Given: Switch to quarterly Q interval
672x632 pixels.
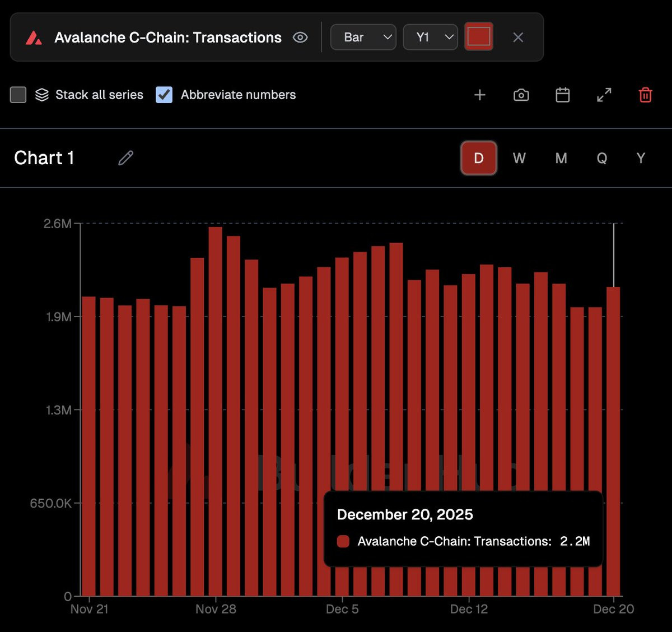Looking at the screenshot, I should pos(602,158).
